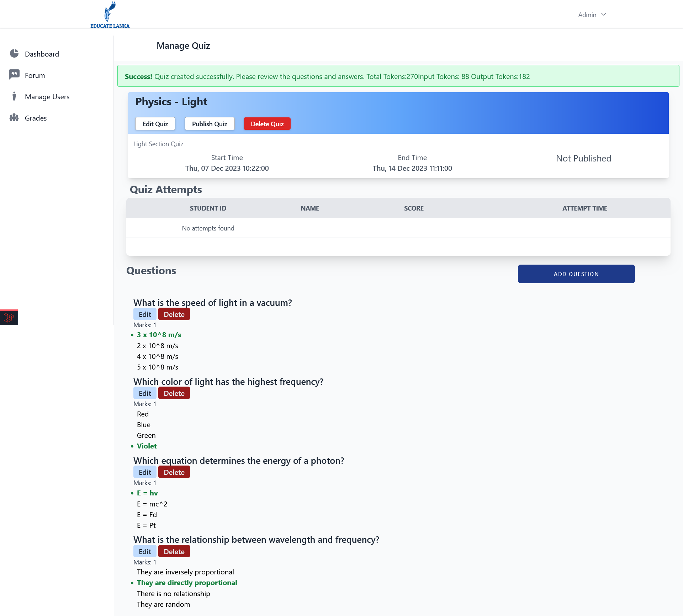Open the Admin user menu
The width and height of the screenshot is (683, 616).
coord(587,15)
